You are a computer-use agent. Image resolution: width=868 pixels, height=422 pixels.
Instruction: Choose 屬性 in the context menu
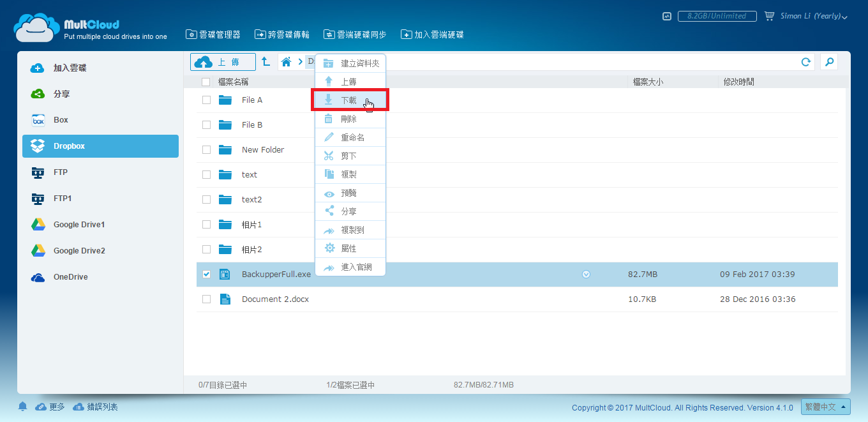(350, 248)
